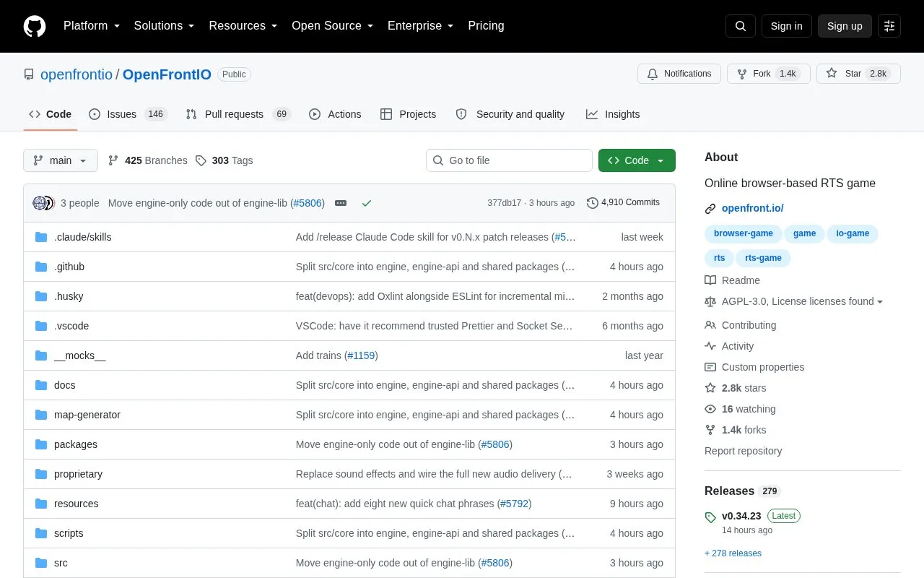
Task: Switch to the Issues tab
Action: coord(128,114)
